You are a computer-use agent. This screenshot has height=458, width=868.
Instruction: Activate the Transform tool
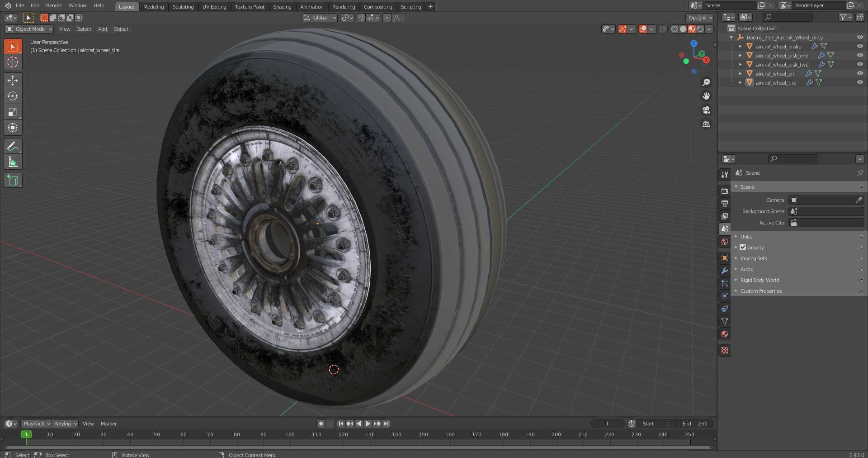13,128
